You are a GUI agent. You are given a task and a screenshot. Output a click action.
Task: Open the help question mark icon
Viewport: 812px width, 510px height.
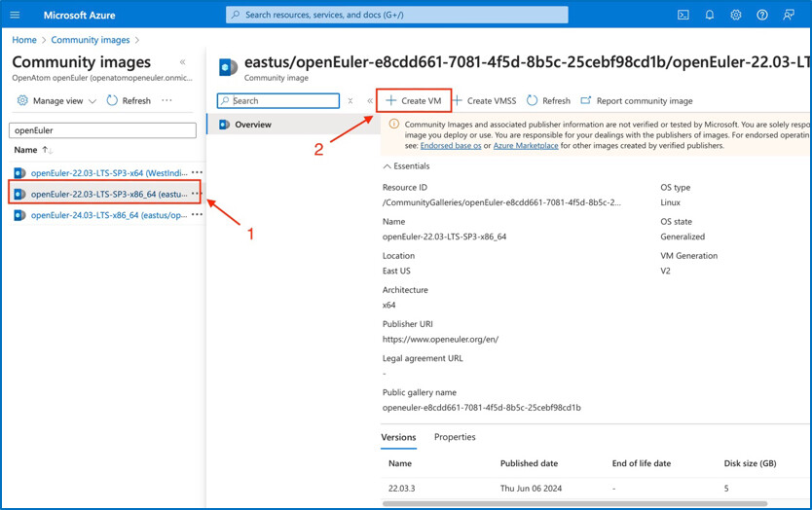pyautogui.click(x=762, y=15)
